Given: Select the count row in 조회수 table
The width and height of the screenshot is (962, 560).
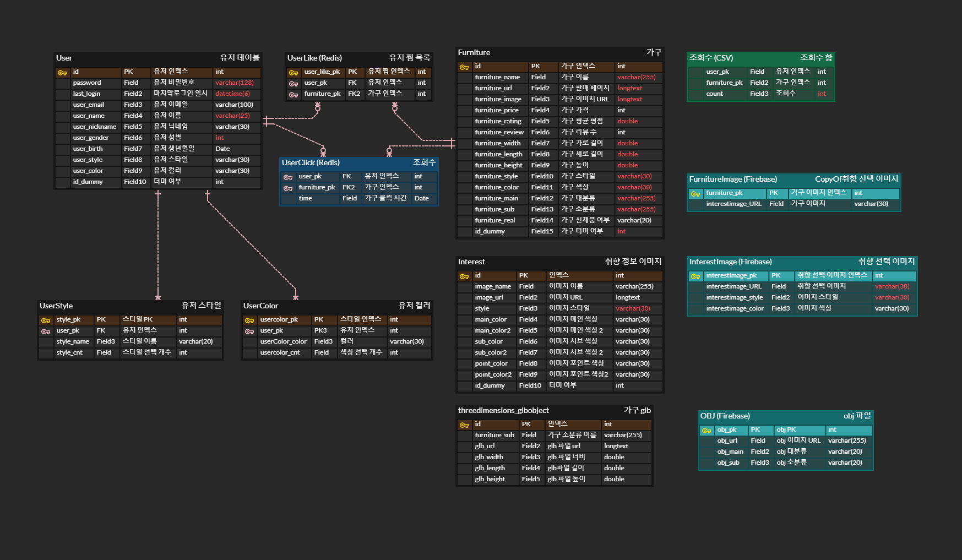Looking at the screenshot, I should pyautogui.click(x=761, y=94).
